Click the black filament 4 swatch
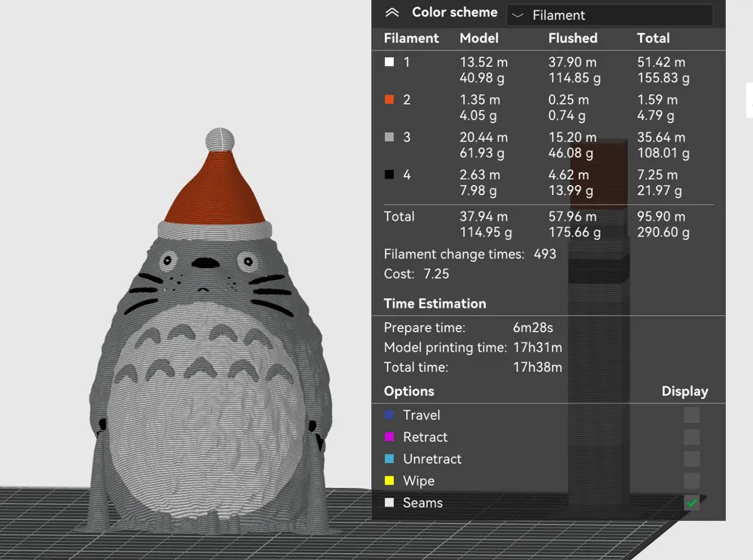 coord(389,174)
